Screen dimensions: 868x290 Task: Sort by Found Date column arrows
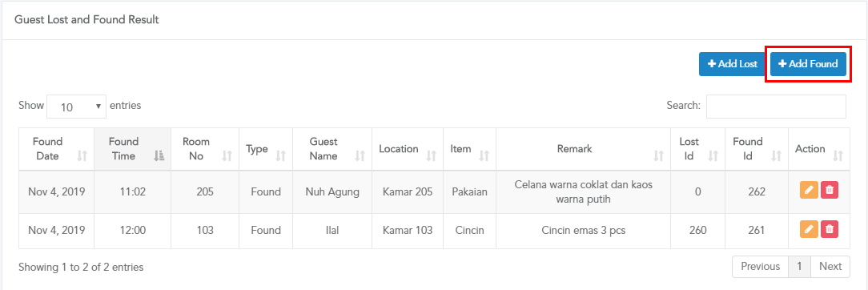82,157
